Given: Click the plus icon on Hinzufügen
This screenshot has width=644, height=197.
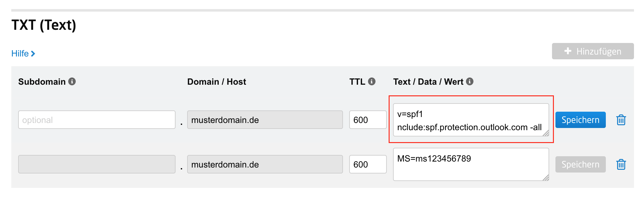Looking at the screenshot, I should point(568,51).
